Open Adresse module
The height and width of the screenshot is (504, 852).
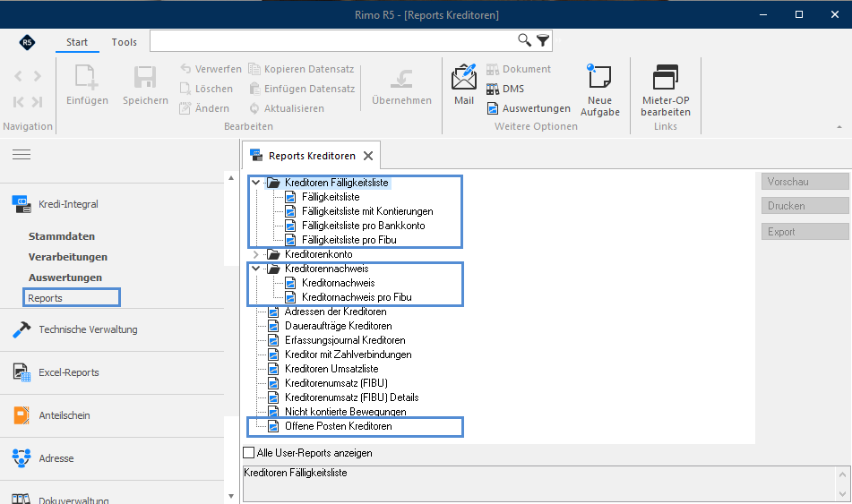pyautogui.click(x=56, y=458)
